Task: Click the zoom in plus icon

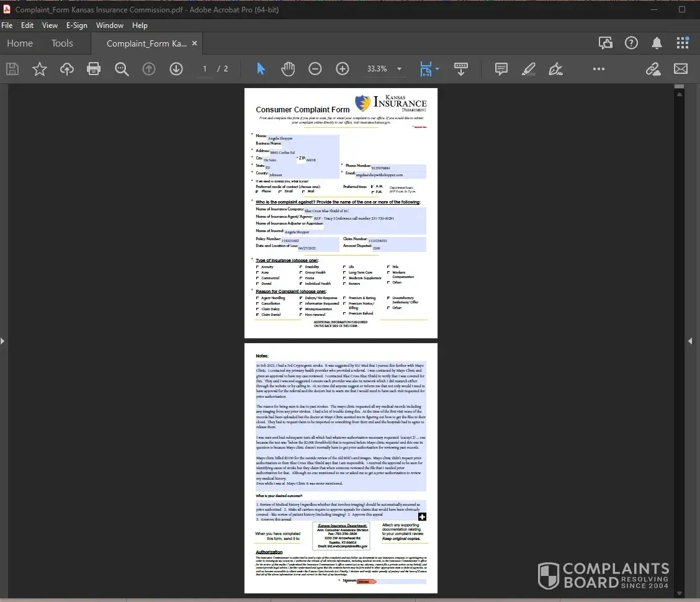Action: click(343, 69)
